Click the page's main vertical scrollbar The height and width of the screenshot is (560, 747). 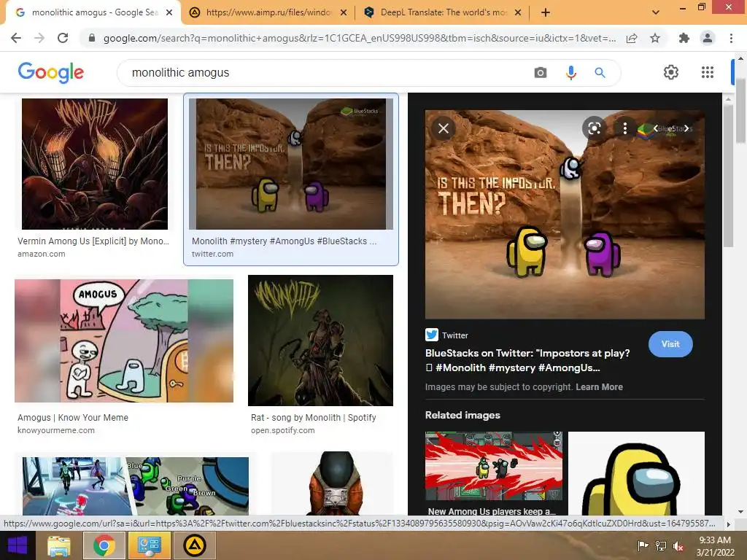pos(740,109)
